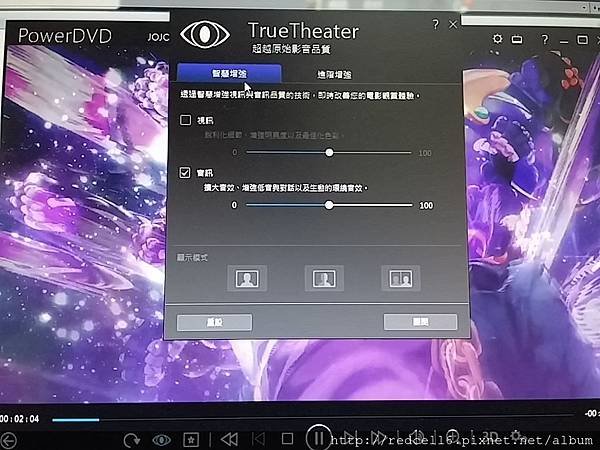Enable the 視訊 video enhancement checkbox
The width and height of the screenshot is (600, 450).
tap(186, 120)
